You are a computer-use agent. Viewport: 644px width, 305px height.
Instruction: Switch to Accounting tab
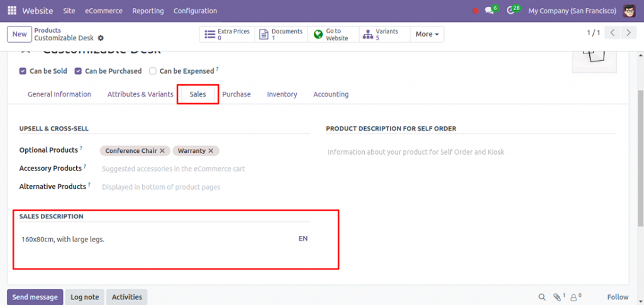tap(331, 94)
